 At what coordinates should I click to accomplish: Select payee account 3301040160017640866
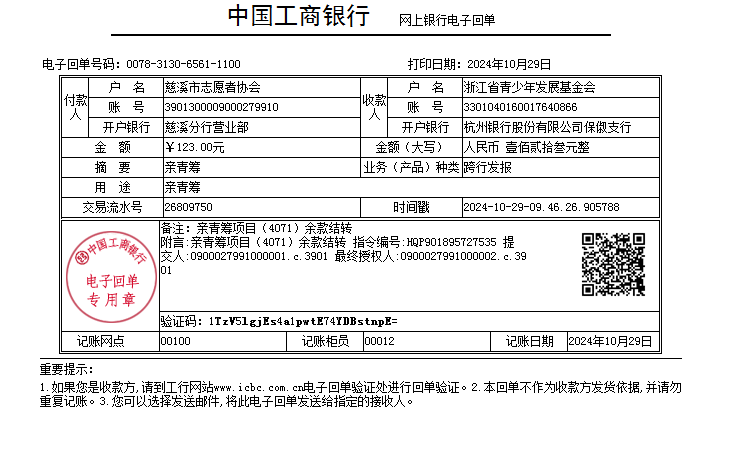[x=520, y=107]
